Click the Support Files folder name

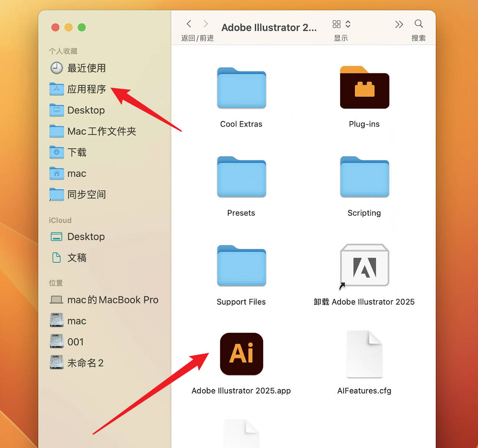coord(241,302)
